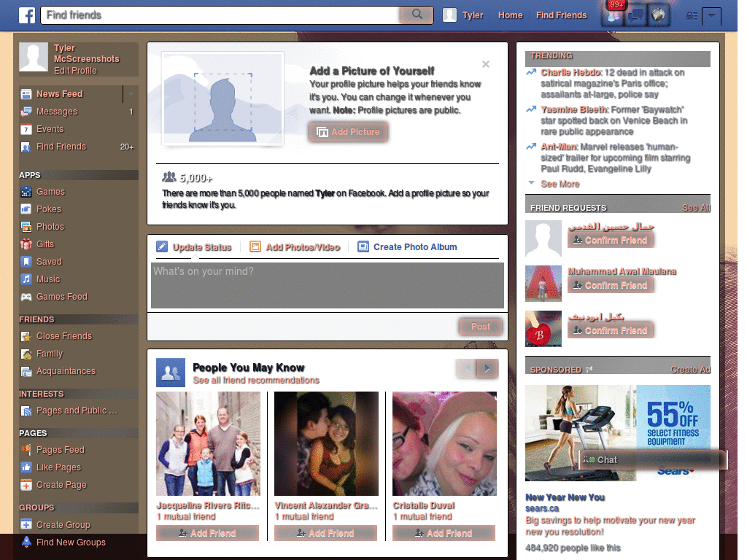This screenshot has height=560, width=747.
Task: Click the Games app icon
Action: [26, 192]
